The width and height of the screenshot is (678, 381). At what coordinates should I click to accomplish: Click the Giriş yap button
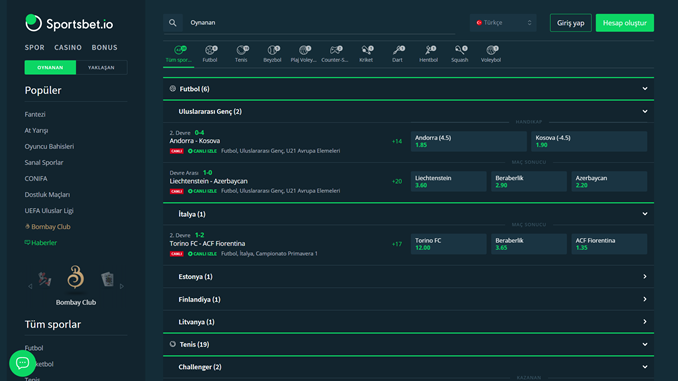point(570,23)
